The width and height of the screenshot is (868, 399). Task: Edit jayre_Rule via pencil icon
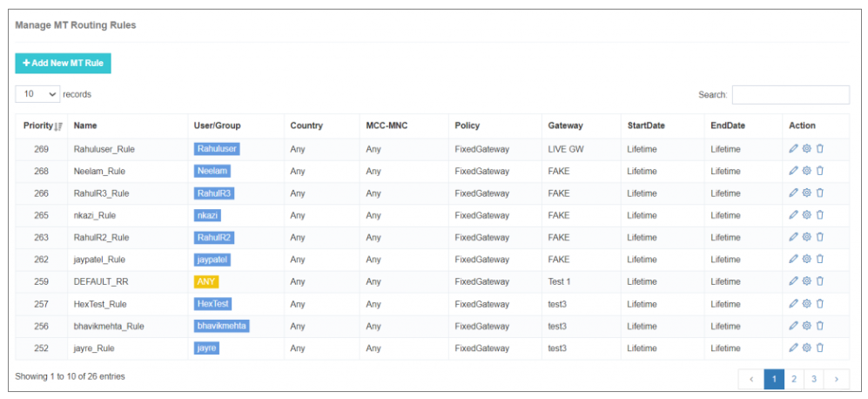pos(793,348)
